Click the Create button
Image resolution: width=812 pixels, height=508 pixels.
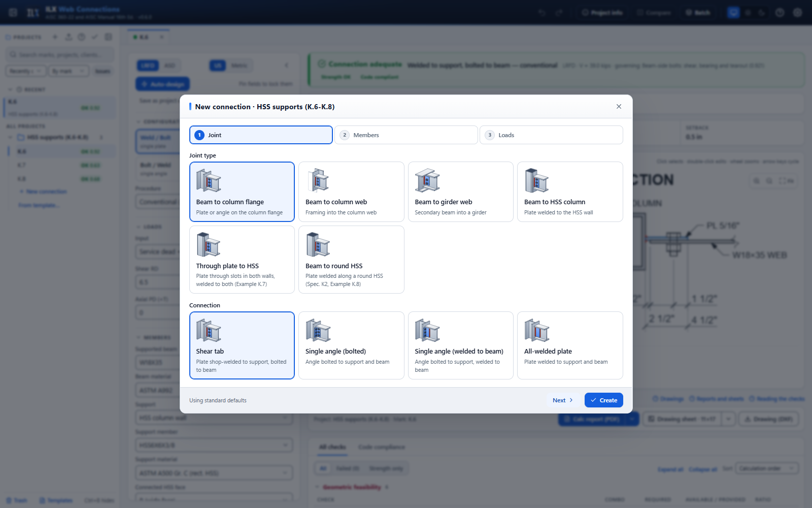click(604, 400)
